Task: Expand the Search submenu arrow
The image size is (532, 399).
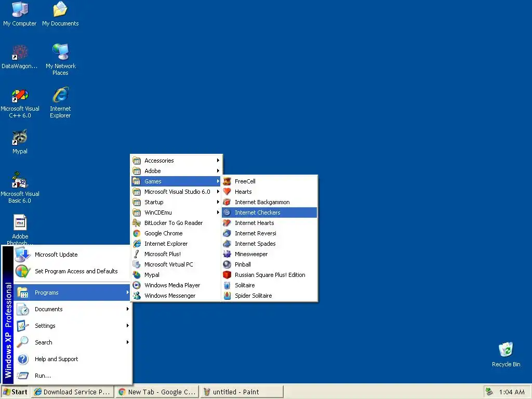Action: coord(128,342)
